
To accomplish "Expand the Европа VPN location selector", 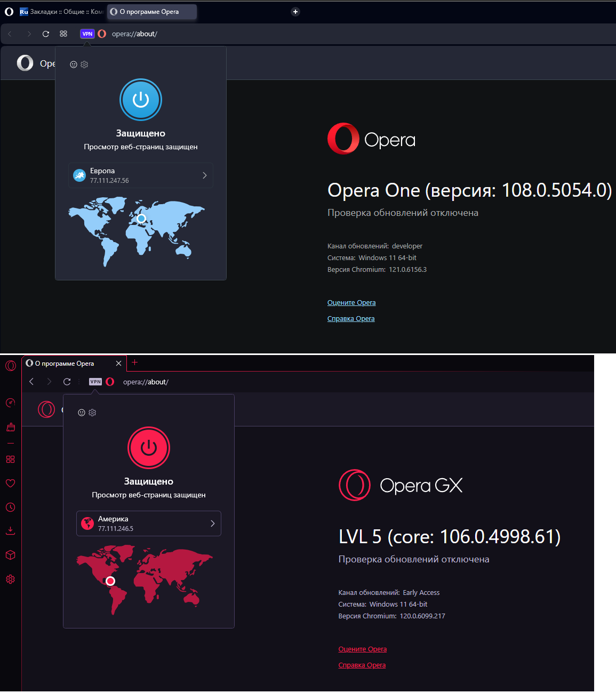I will click(141, 175).
